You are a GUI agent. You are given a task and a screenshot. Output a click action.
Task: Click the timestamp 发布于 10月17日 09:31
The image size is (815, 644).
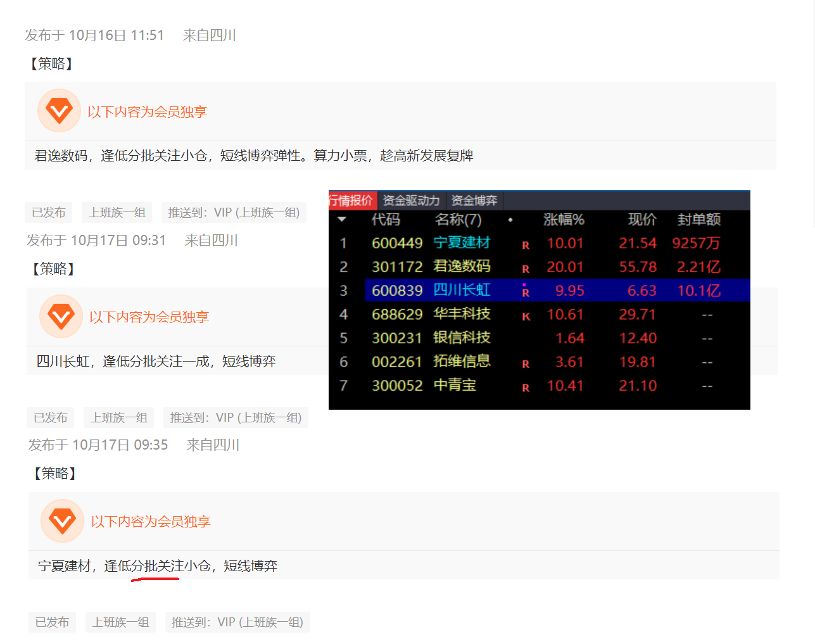96,241
